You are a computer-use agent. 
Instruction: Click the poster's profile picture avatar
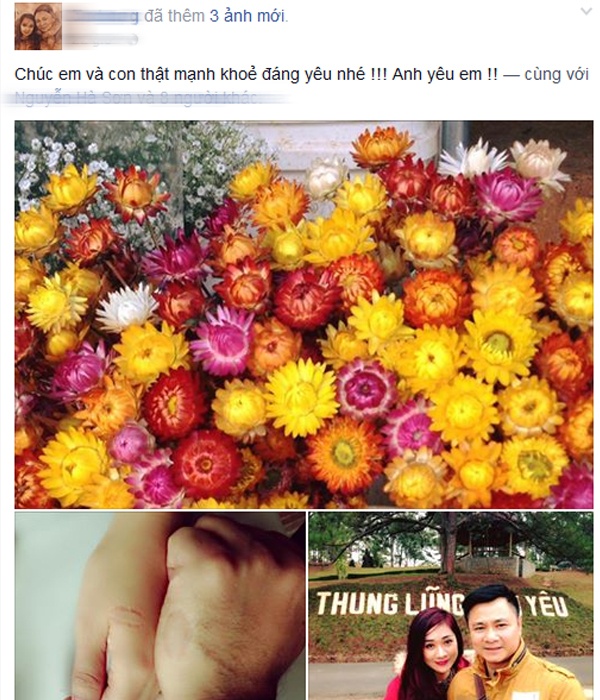38,26
